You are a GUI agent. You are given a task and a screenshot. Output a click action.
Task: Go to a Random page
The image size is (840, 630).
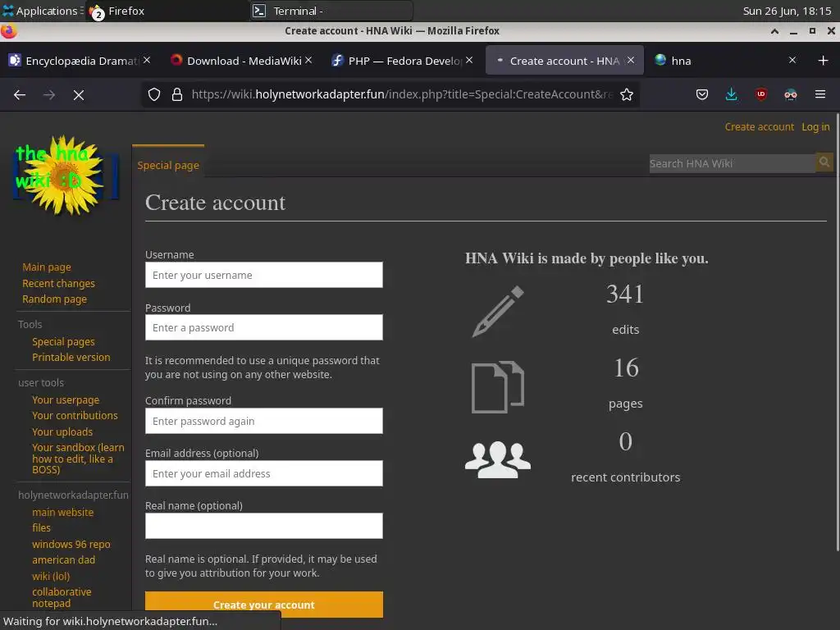54,299
